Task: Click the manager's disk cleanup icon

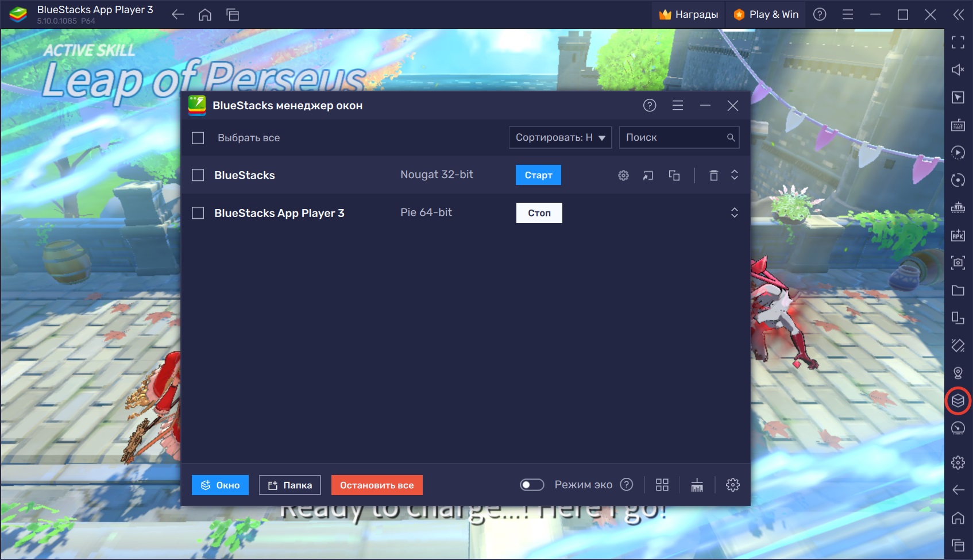Action: tap(697, 485)
